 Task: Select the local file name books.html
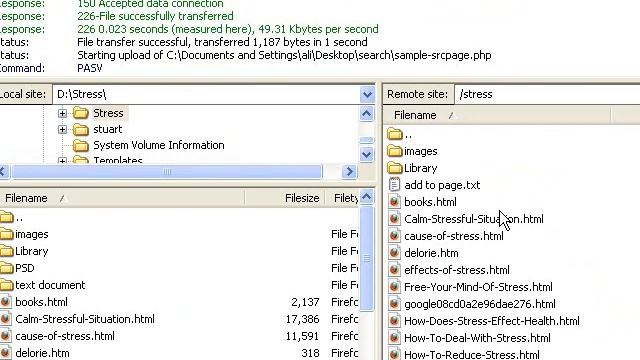pyautogui.click(x=41, y=302)
